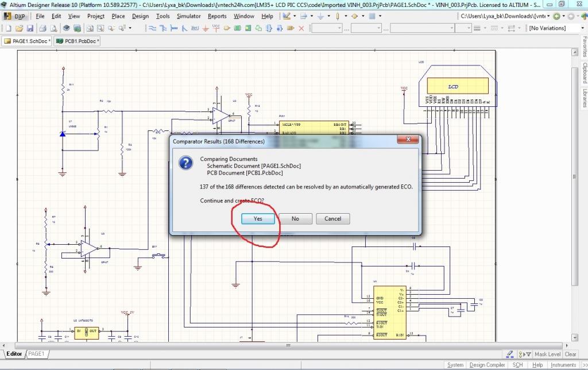Image resolution: width=588 pixels, height=370 pixels.
Task: Click the Print Preview icon
Action: [x=53, y=28]
